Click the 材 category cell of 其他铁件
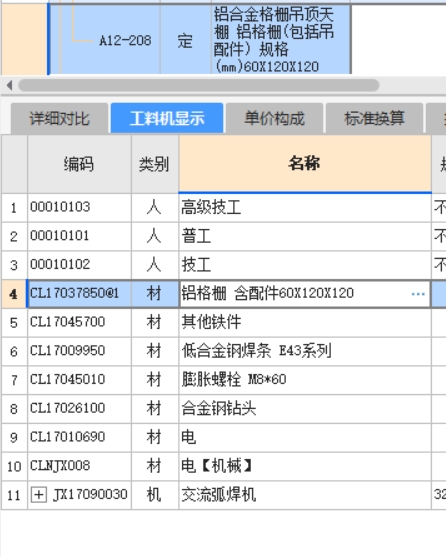446x557 pixels. tap(155, 323)
